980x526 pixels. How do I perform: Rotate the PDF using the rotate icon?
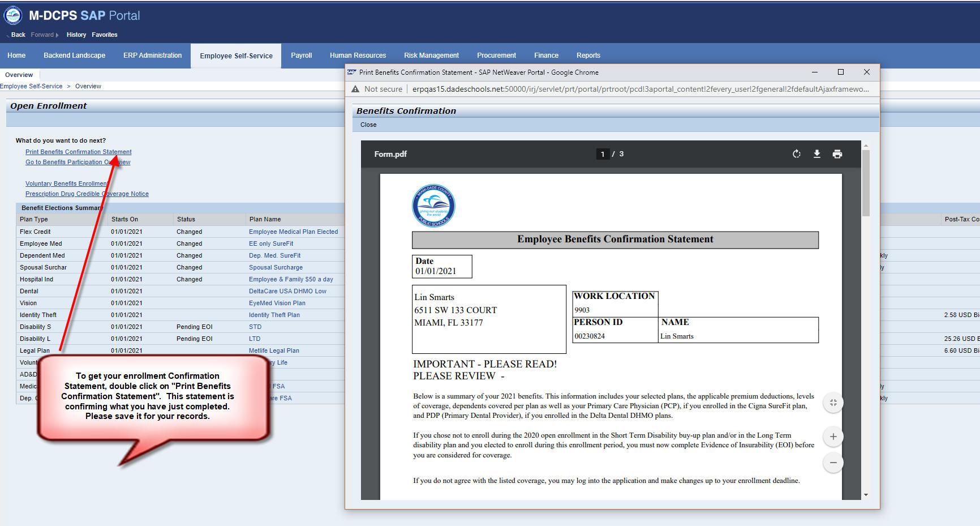797,154
